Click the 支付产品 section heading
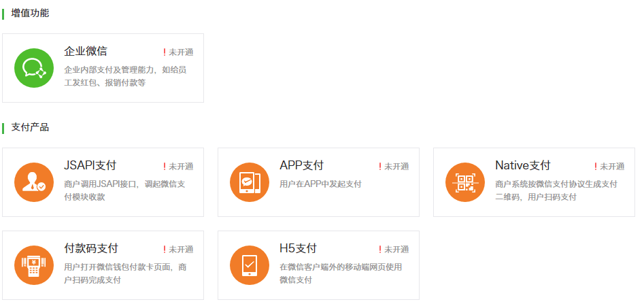Viewport: 644px width, 304px height. pyautogui.click(x=30, y=127)
